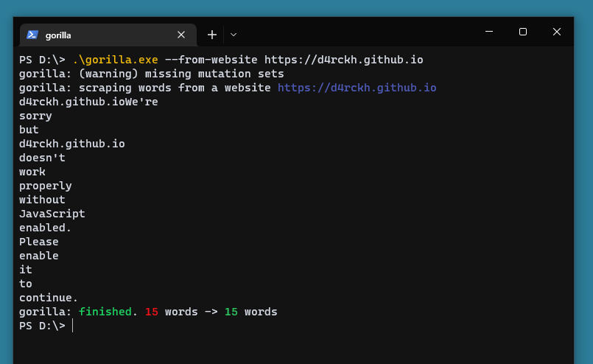The width and height of the screenshot is (593, 364).
Task: Click the word 'to' in output
Action: pos(26,284)
